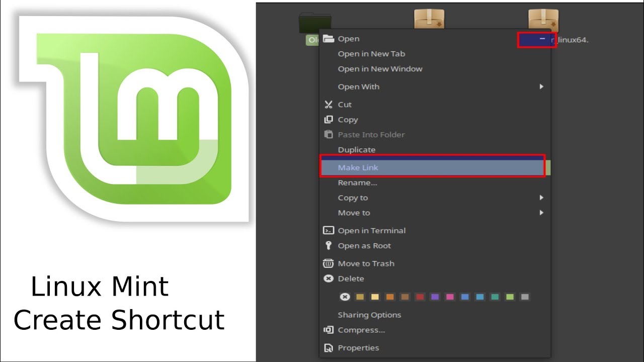Click the Move to Trash bin icon
Image resolution: width=644 pixels, height=362 pixels.
[x=329, y=263]
